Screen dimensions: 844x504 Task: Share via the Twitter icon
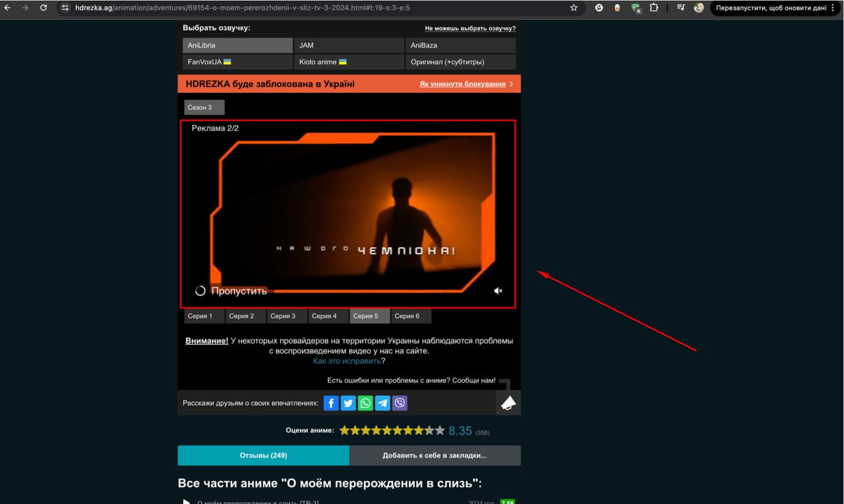click(347, 403)
